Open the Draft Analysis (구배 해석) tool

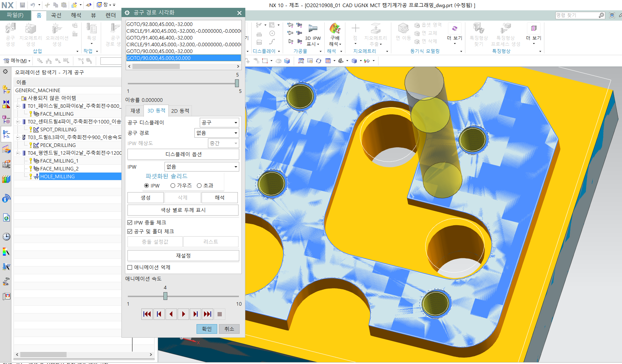pyautogui.click(x=335, y=34)
